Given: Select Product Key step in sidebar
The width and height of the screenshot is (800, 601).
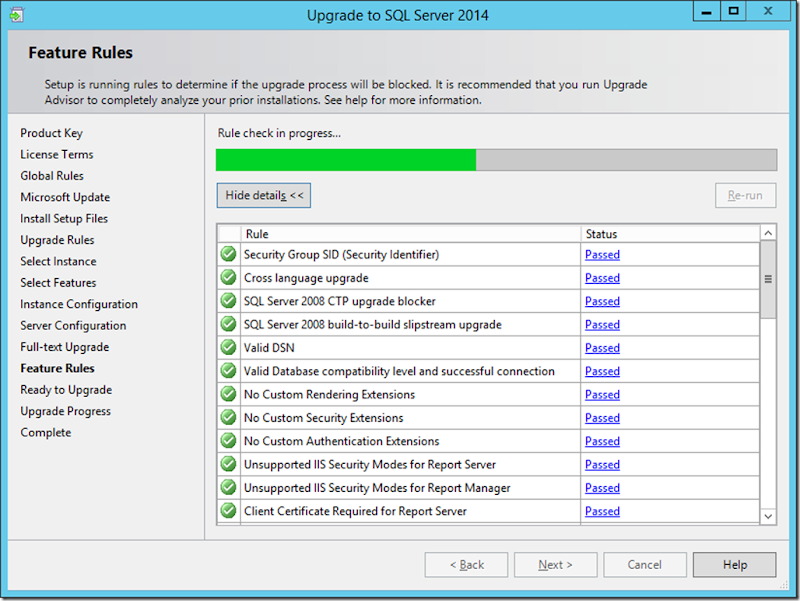Looking at the screenshot, I should pos(52,133).
